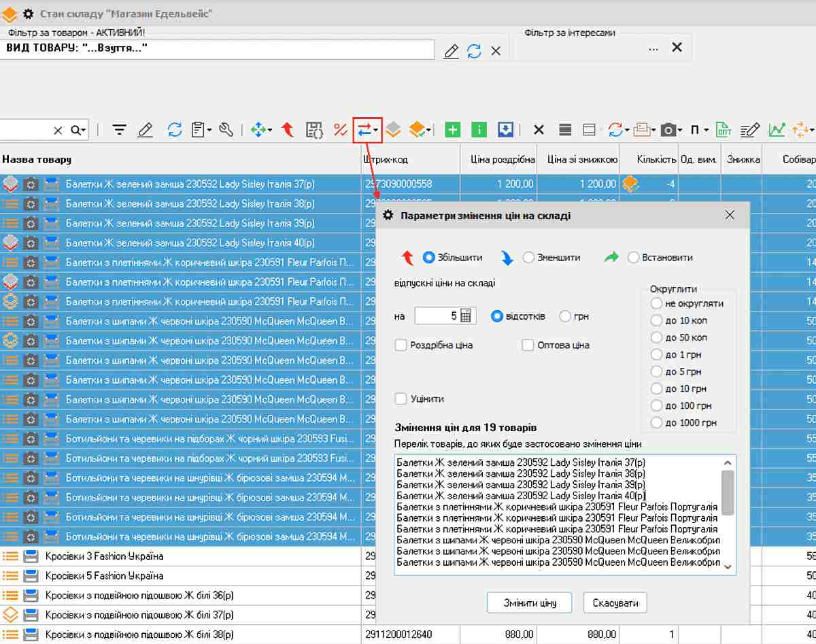The width and height of the screenshot is (816, 644).
Task: Refresh the product filter
Action: 474,51
